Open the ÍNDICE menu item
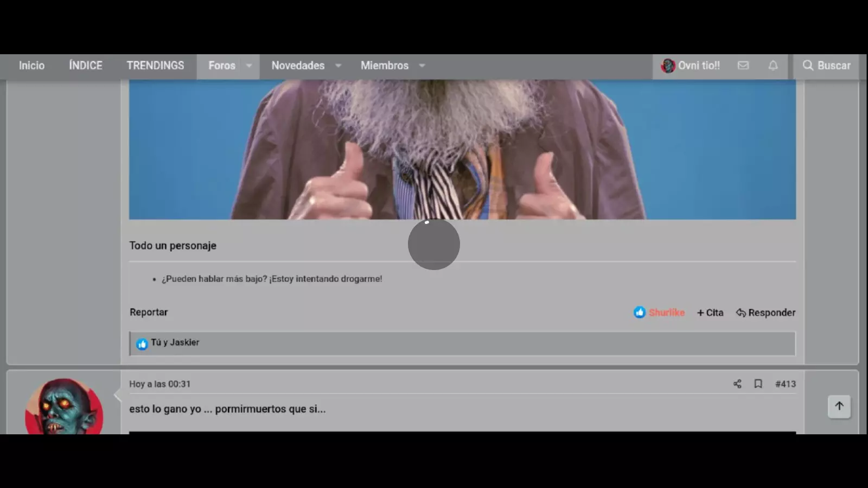 [85, 66]
